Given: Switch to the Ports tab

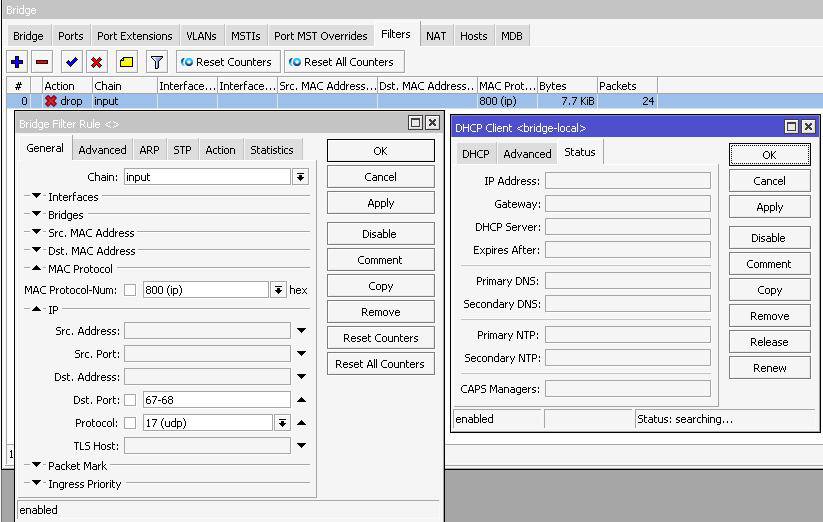Looking at the screenshot, I should pyautogui.click(x=70, y=36).
